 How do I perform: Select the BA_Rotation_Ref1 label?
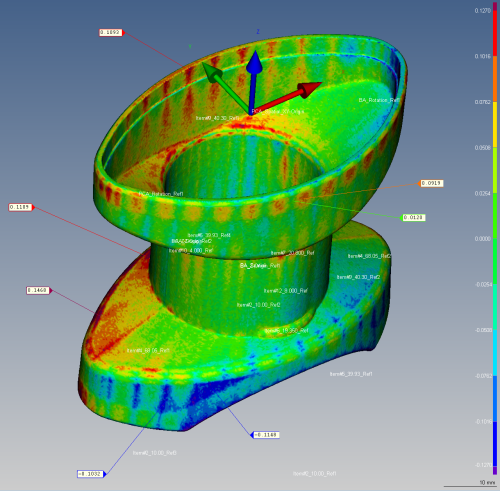click(x=379, y=100)
